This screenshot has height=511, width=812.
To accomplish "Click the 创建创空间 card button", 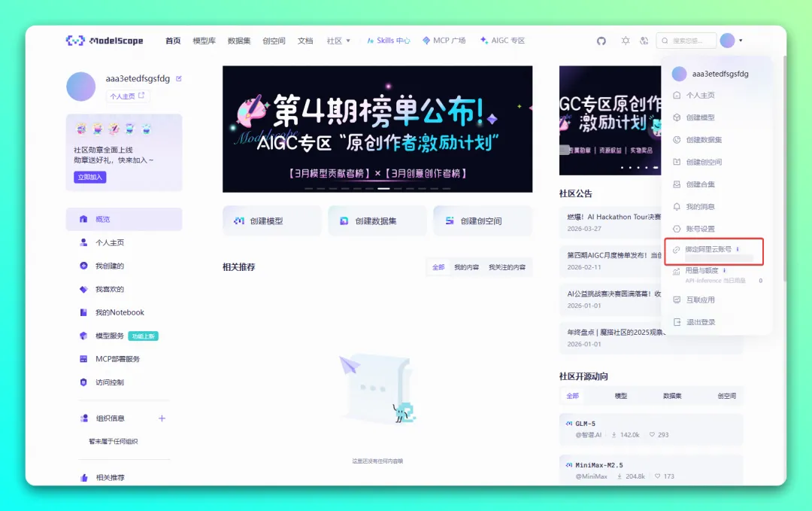I will pyautogui.click(x=483, y=221).
